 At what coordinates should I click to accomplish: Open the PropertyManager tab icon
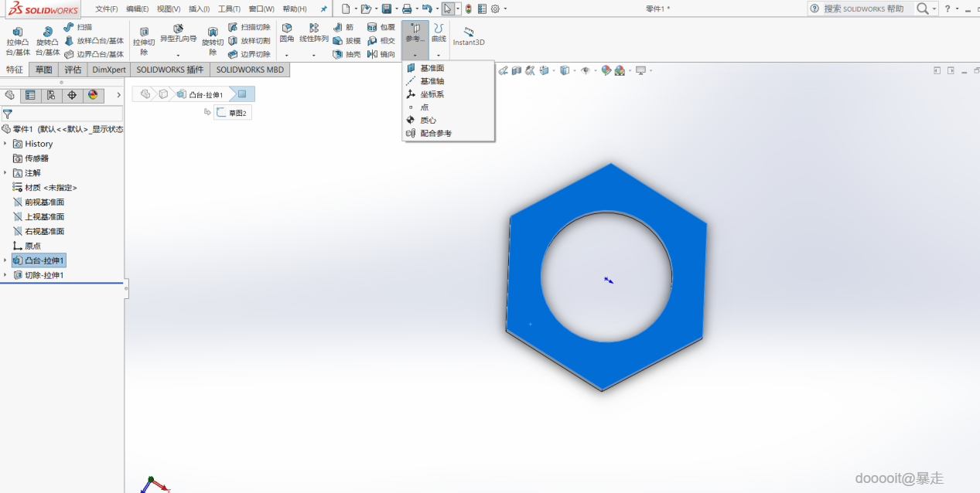[x=30, y=95]
